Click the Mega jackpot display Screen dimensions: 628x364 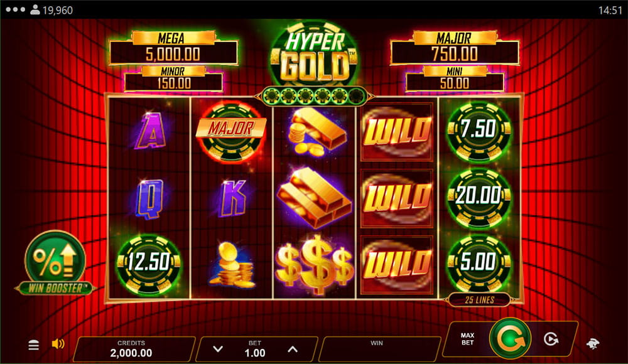coord(173,48)
